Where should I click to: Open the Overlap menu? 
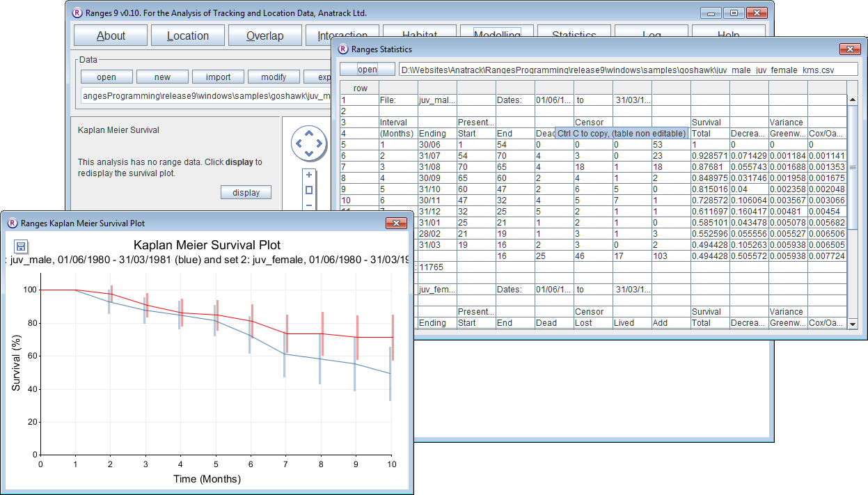click(265, 36)
